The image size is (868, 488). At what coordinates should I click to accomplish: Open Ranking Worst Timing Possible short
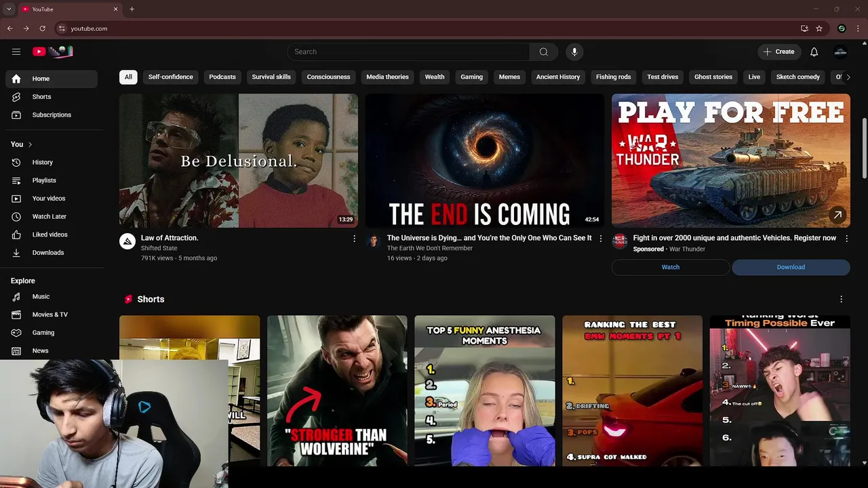780,390
